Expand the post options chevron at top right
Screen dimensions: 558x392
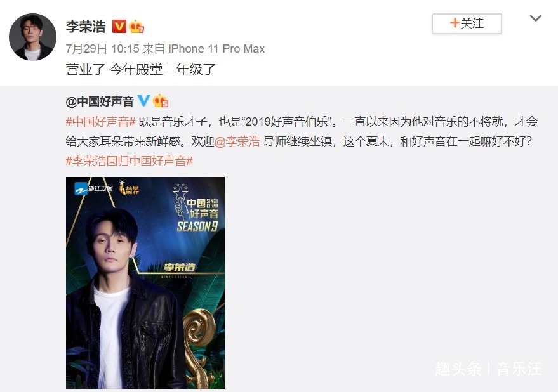click(535, 18)
